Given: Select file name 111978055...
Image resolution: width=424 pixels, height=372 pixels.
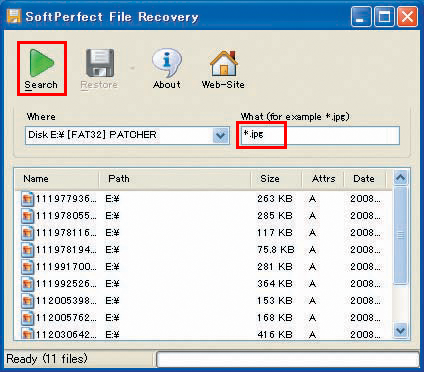Looking at the screenshot, I should (66, 216).
